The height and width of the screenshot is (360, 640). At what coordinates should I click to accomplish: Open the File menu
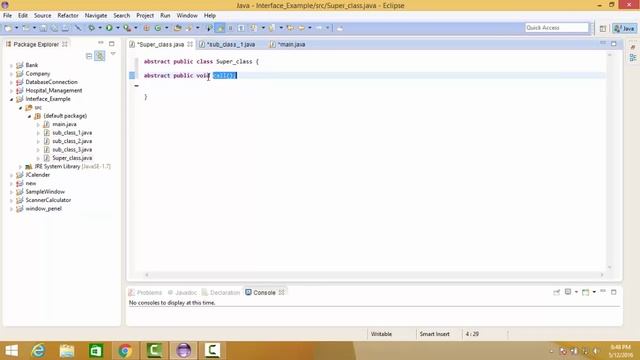pos(7,16)
